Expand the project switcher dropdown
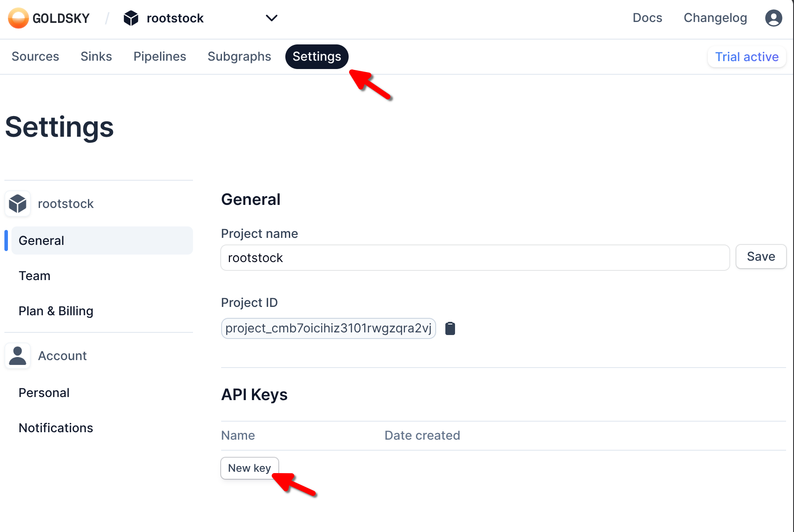Screen dimensions: 794x532 tap(271, 18)
